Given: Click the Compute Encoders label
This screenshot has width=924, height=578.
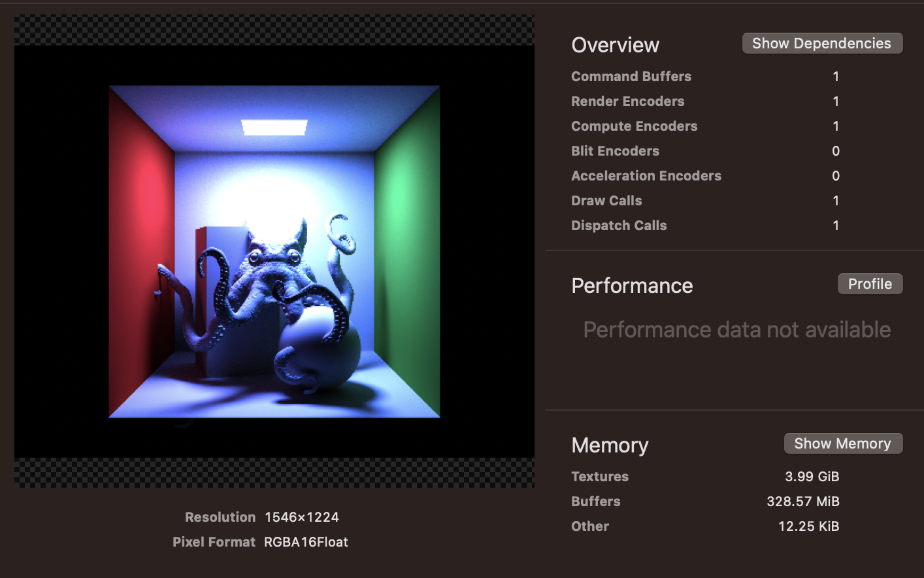Looking at the screenshot, I should click(x=634, y=126).
